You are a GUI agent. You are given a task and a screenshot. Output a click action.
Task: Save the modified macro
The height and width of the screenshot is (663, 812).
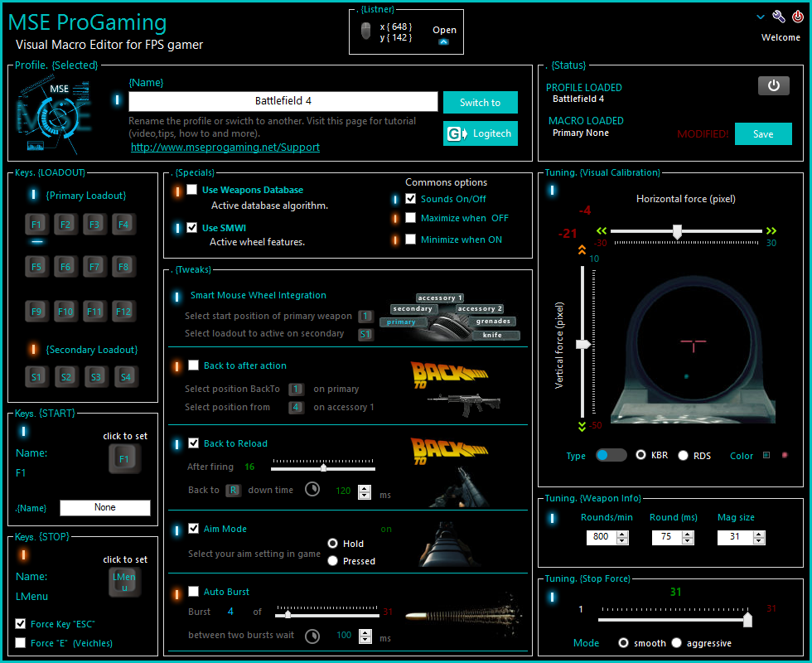(763, 133)
